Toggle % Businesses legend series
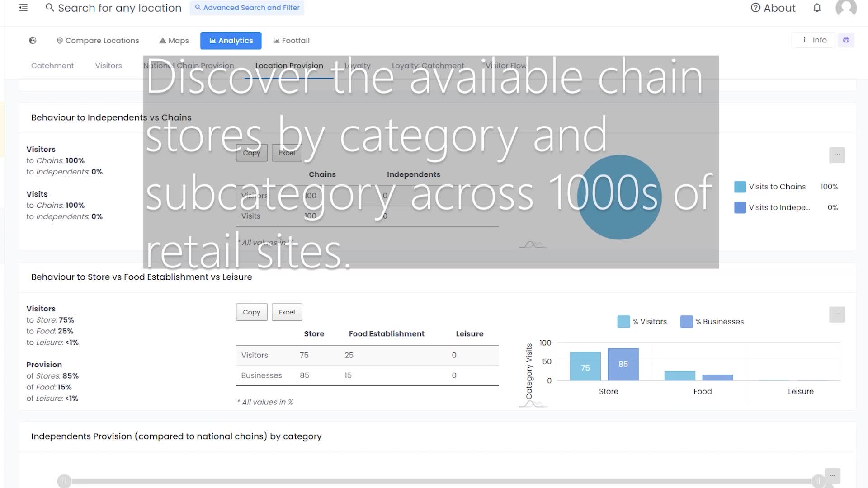 [x=712, y=322]
